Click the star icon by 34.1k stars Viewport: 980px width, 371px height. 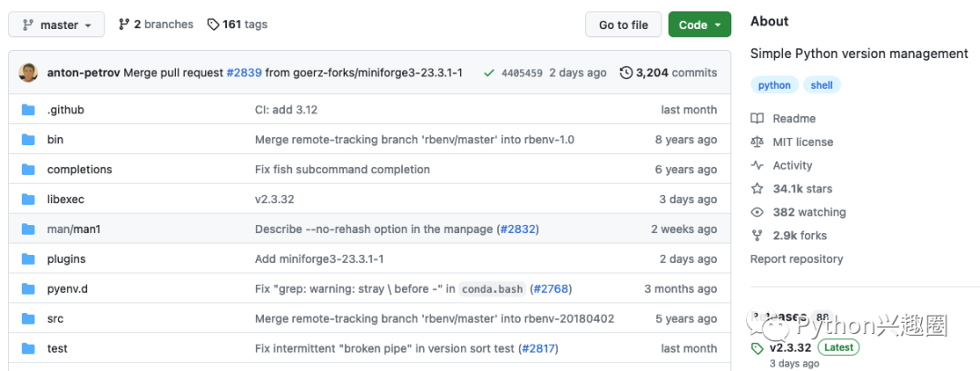tap(758, 189)
